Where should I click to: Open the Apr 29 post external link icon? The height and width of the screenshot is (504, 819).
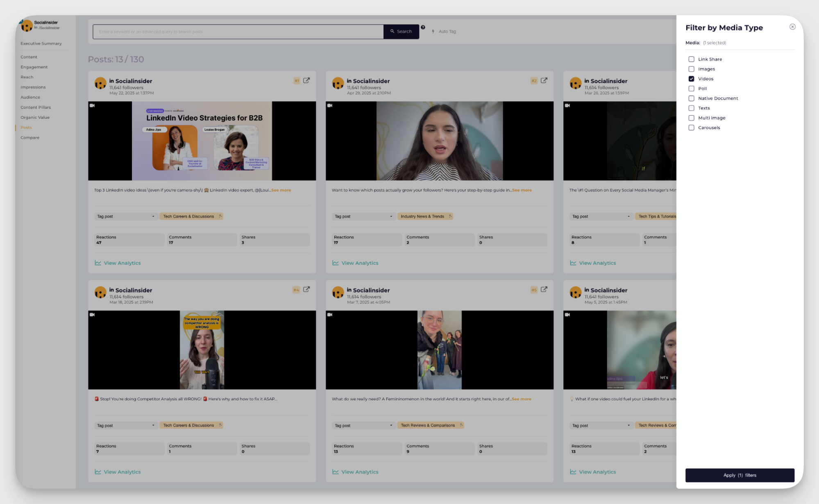tap(544, 80)
